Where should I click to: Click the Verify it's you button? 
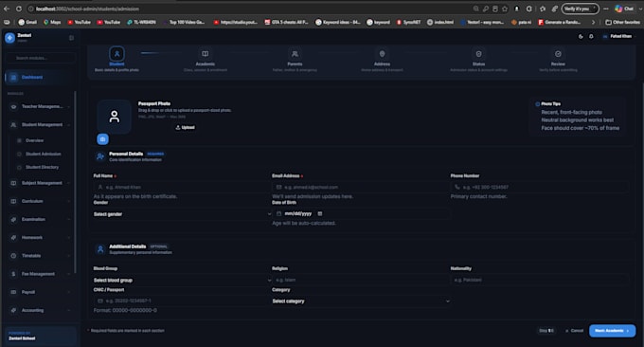pos(580,9)
